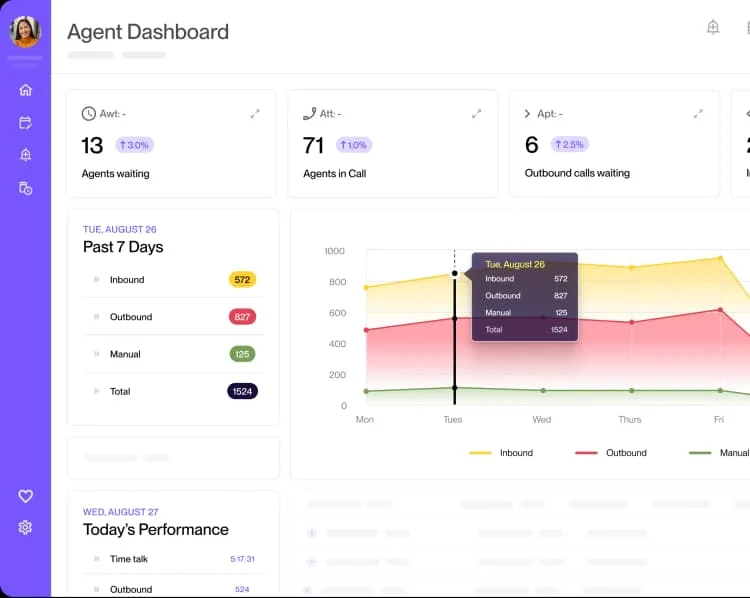Screen dimensions: 750x598
Task: Click the yellow 572 Inbound badge
Action: (x=242, y=279)
